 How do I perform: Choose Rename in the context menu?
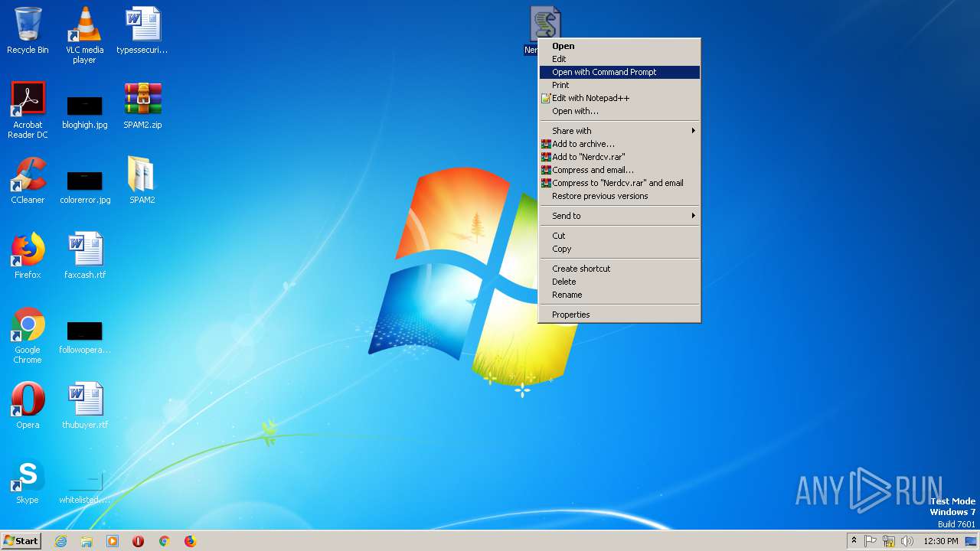click(619, 295)
